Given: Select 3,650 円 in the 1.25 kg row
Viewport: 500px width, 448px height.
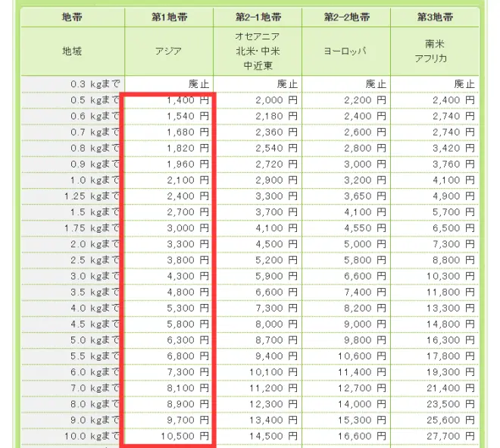Looking at the screenshot, I should pos(365,196).
